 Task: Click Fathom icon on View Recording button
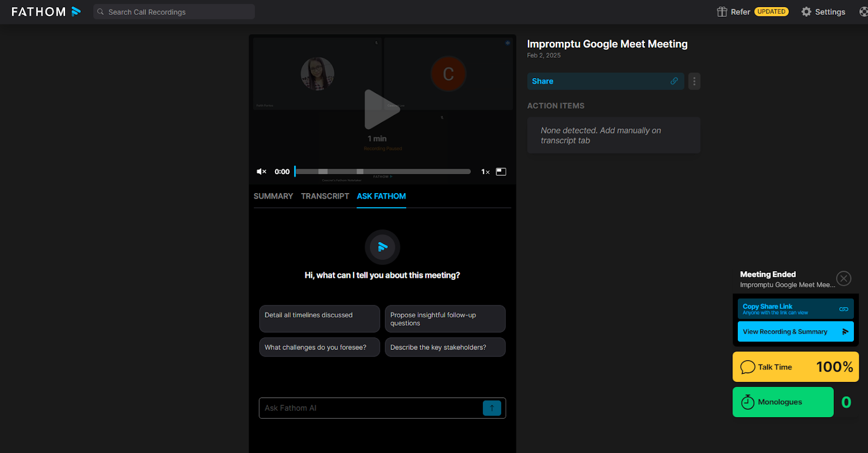845,331
